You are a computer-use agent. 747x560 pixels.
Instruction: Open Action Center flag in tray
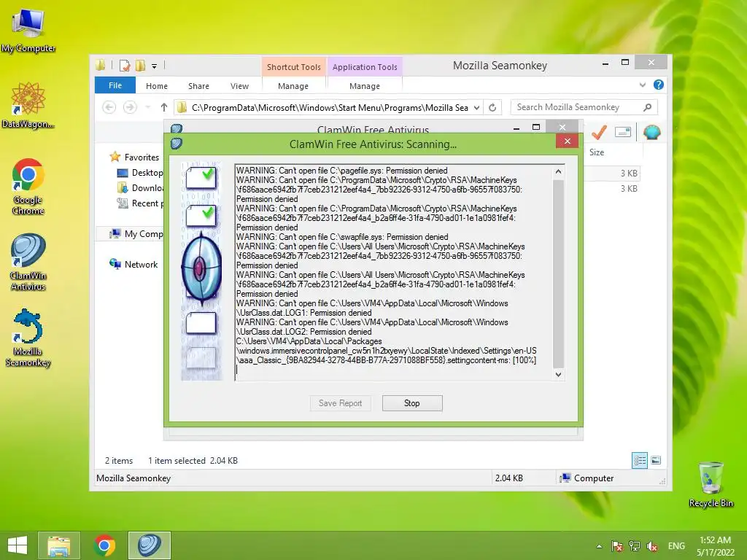pos(617,546)
